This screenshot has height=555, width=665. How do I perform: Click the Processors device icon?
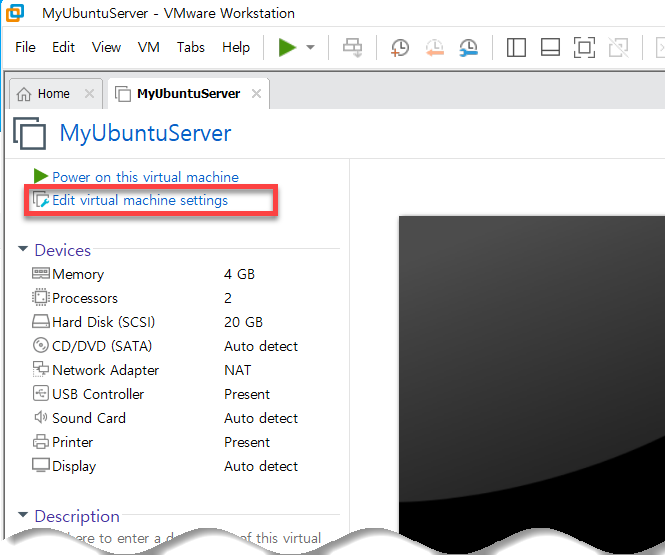click(41, 297)
